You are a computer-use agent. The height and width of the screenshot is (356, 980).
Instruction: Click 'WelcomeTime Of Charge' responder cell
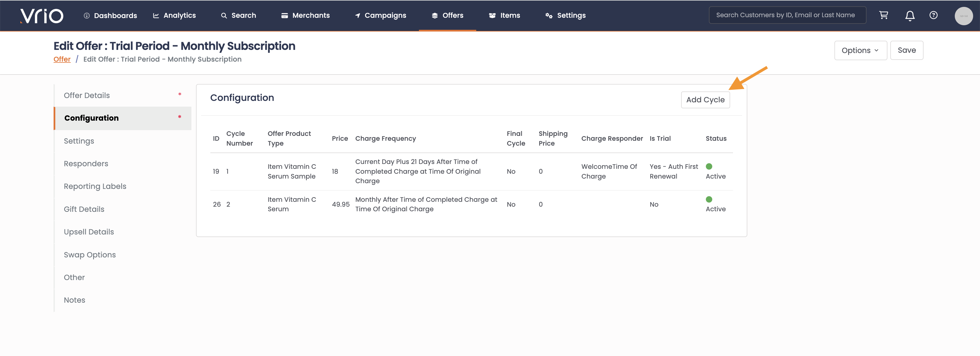(x=609, y=172)
